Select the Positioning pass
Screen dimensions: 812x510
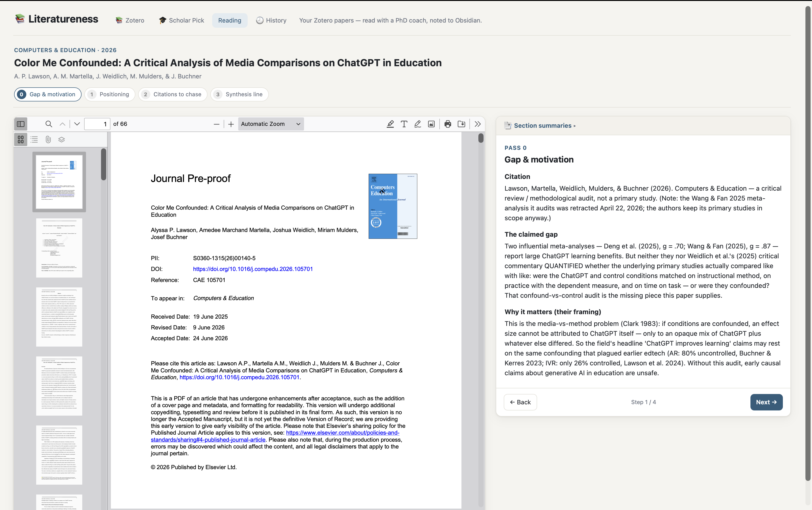109,94
